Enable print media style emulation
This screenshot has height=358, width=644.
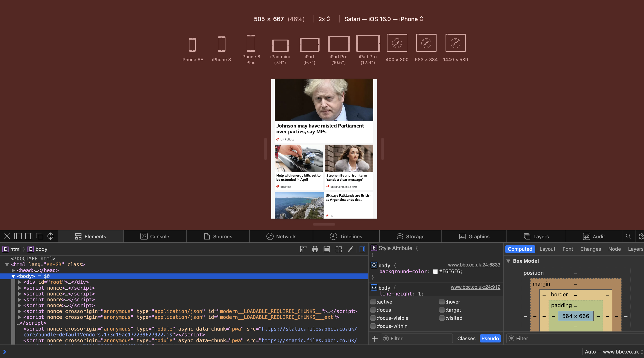coord(315,249)
